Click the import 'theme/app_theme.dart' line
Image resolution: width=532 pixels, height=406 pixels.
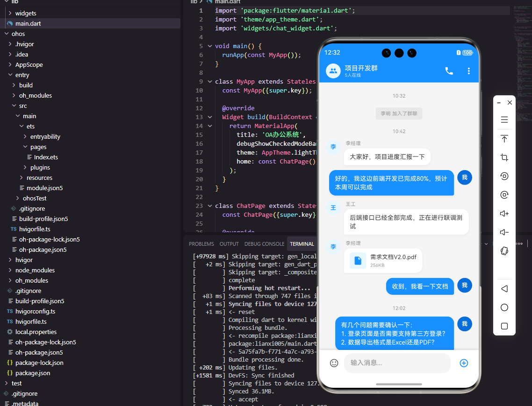click(x=269, y=19)
